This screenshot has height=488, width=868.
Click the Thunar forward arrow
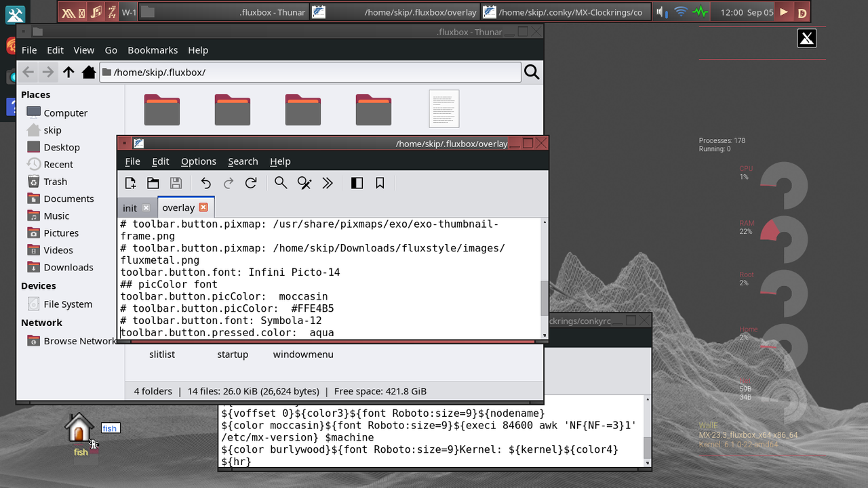pos(47,72)
